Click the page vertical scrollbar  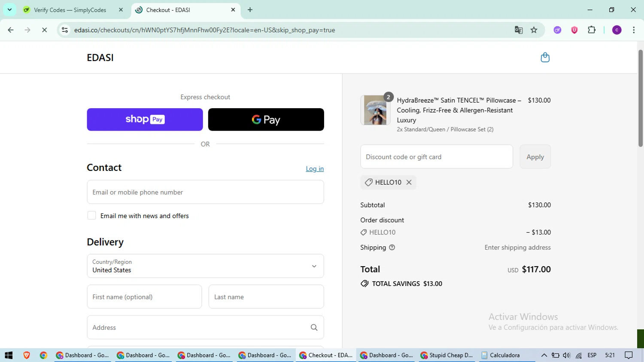coord(641,99)
